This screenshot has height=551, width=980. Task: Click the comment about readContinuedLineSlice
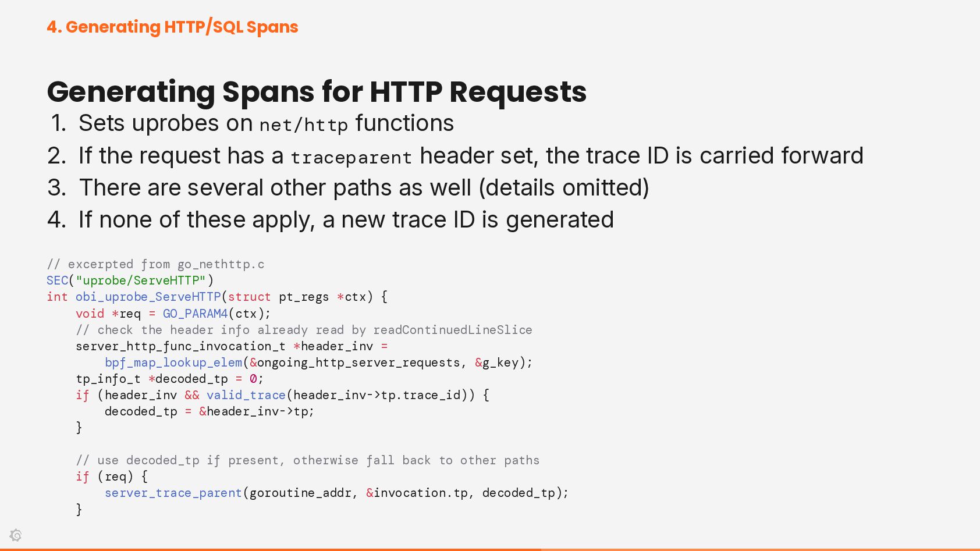coord(304,330)
